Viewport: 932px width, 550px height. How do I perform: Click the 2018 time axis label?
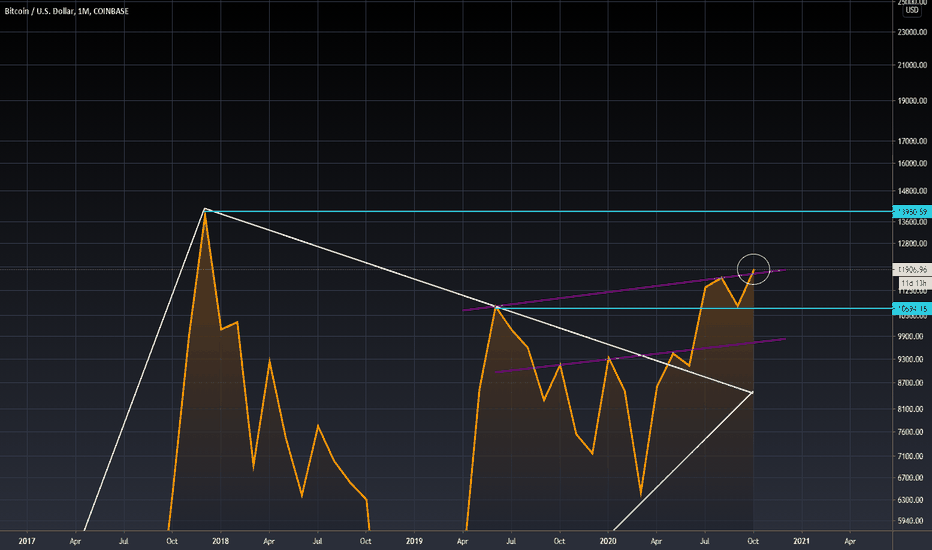[221, 541]
